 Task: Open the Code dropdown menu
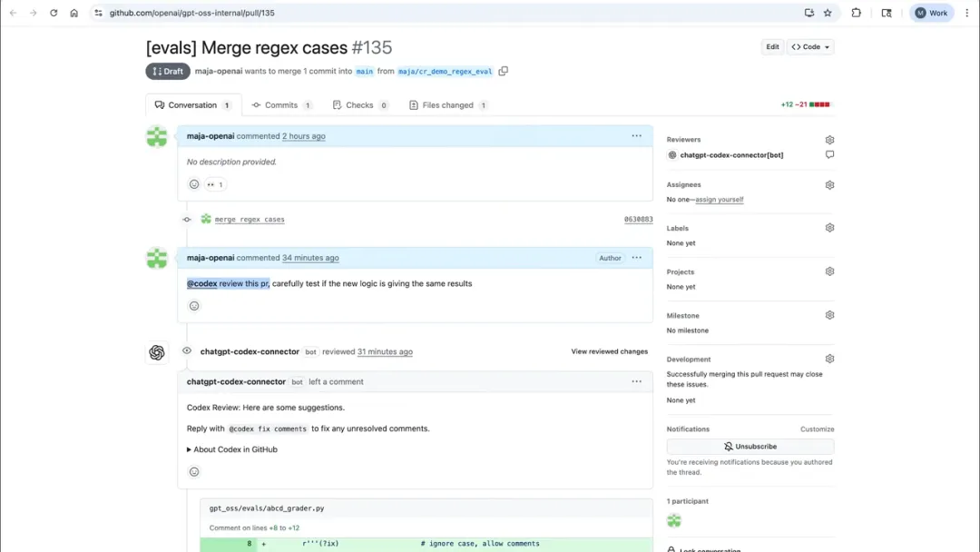click(x=810, y=47)
